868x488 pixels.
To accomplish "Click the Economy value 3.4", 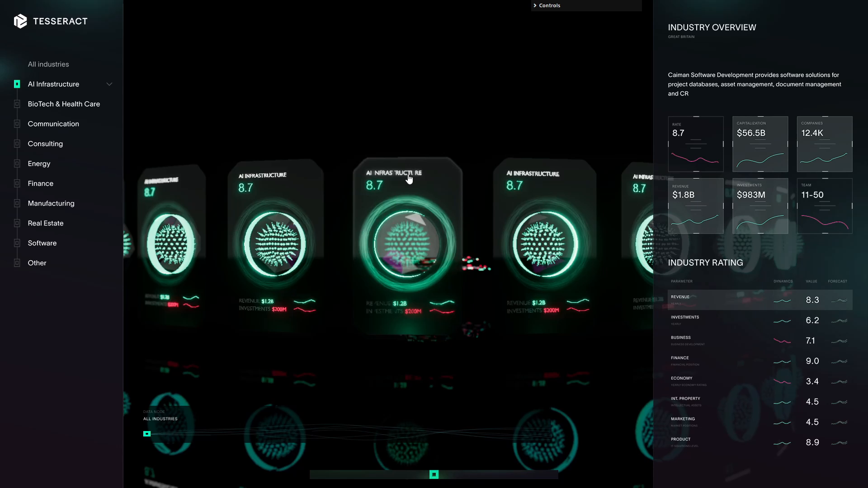I will pos(812,381).
